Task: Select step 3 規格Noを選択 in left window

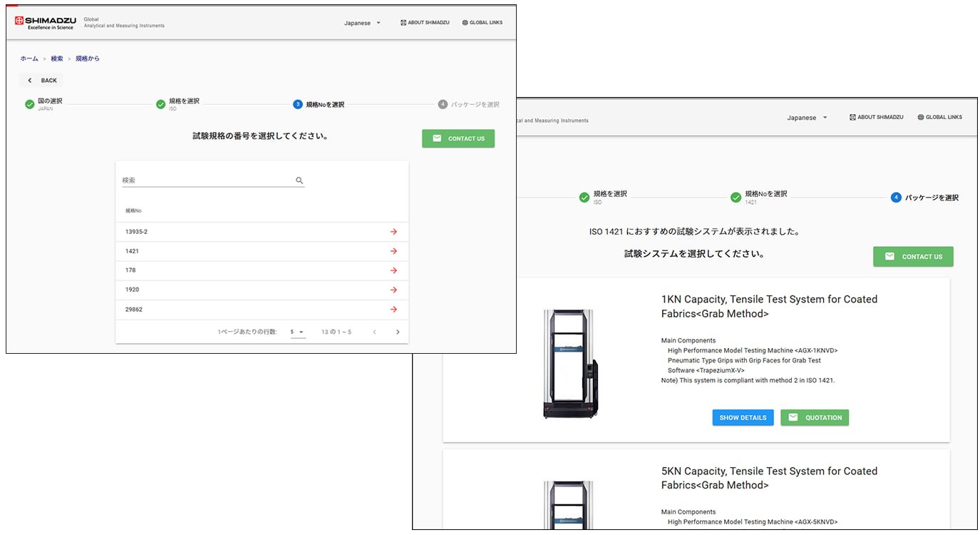Action: click(319, 105)
